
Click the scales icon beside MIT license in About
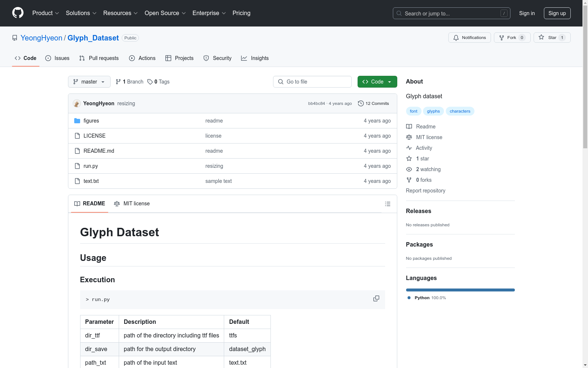(409, 137)
